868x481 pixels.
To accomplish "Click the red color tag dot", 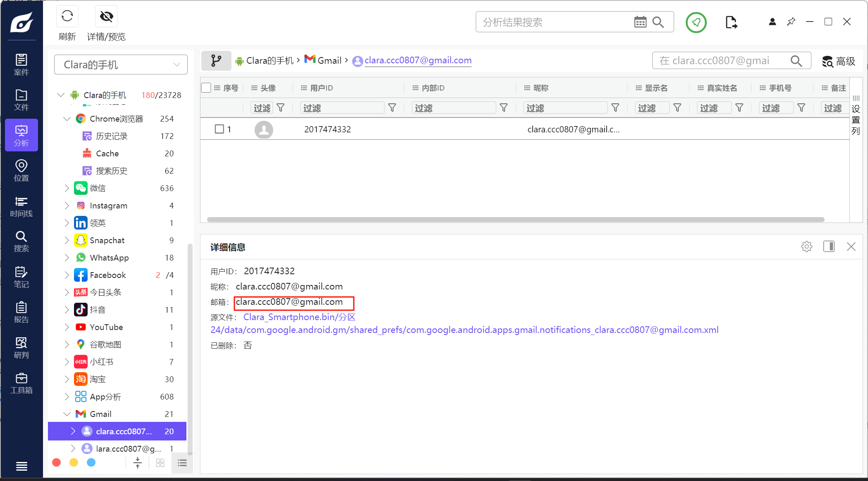I will 57,462.
